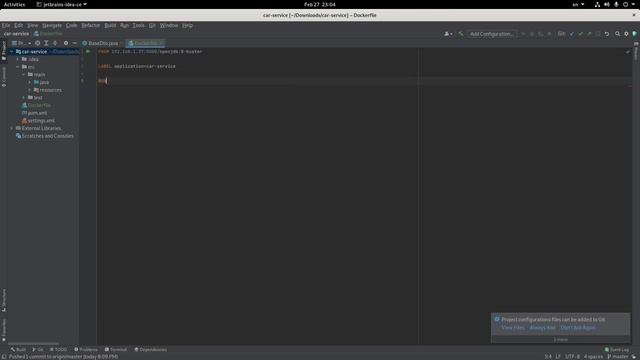Click View Files link in notification
Viewport: 640px width, 360px height.
(513, 328)
